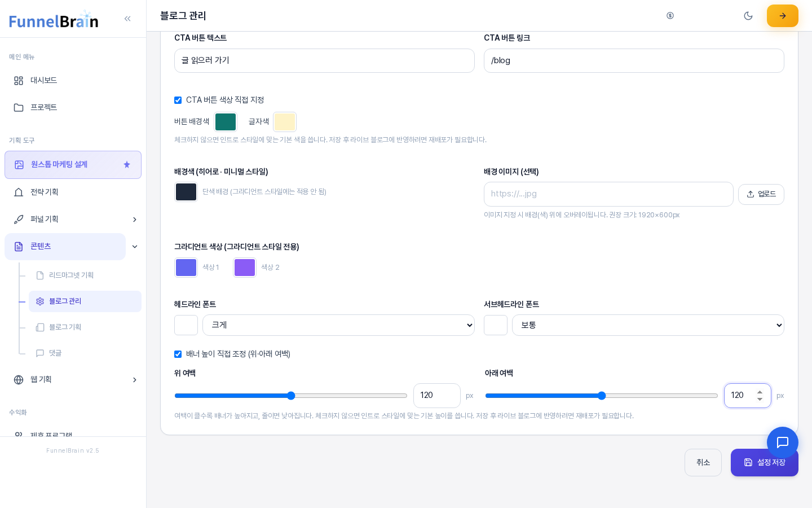Focus the CTA 버튼 링크 input field

pyautogui.click(x=634, y=60)
